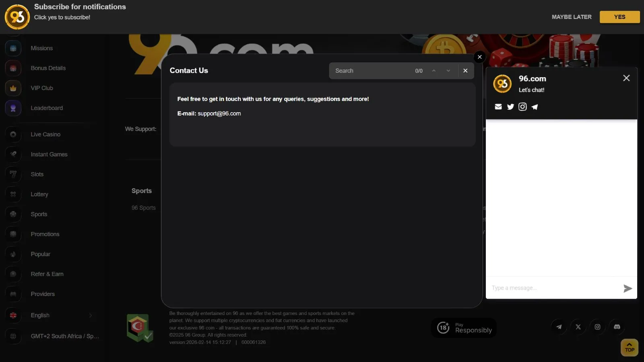Click footer Telegram icon
The image size is (644, 362).
(x=559, y=327)
